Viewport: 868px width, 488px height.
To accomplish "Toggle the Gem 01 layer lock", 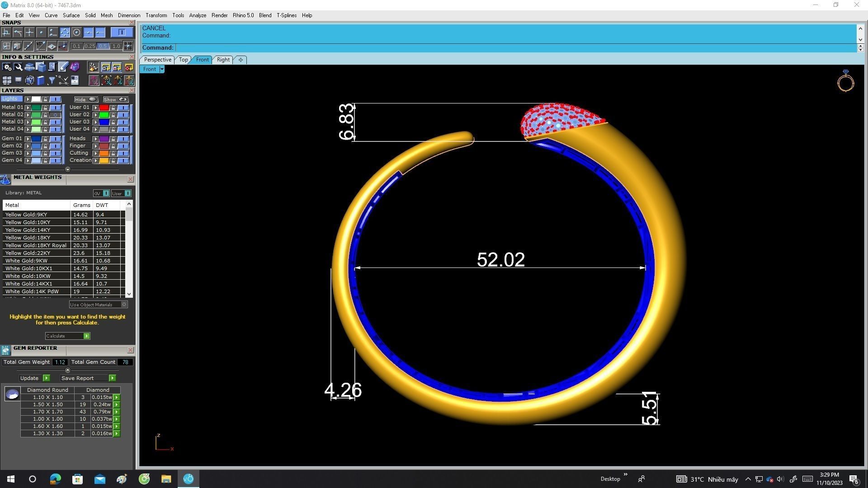I will click(45, 139).
